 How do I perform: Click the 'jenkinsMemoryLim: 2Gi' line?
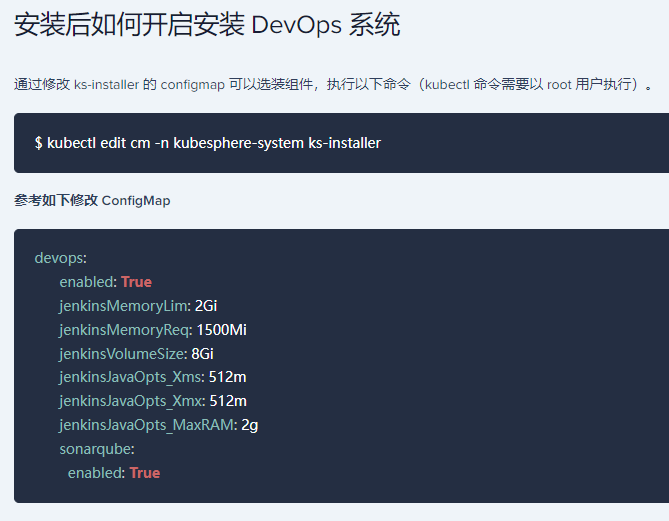[x=138, y=306]
